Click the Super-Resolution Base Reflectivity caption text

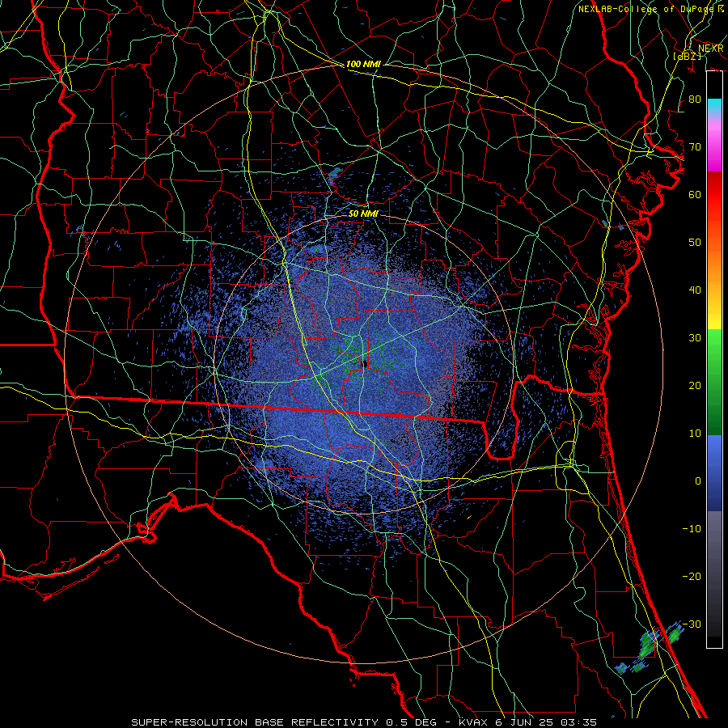[x=255, y=722]
